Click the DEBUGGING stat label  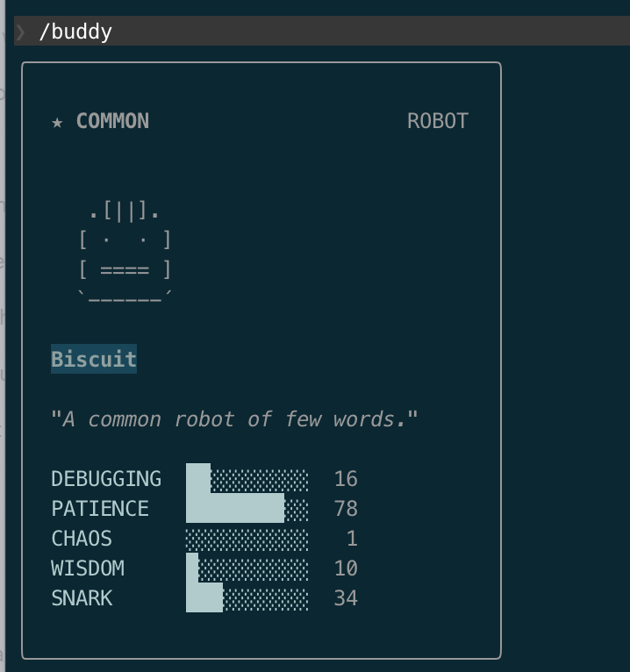click(x=106, y=479)
